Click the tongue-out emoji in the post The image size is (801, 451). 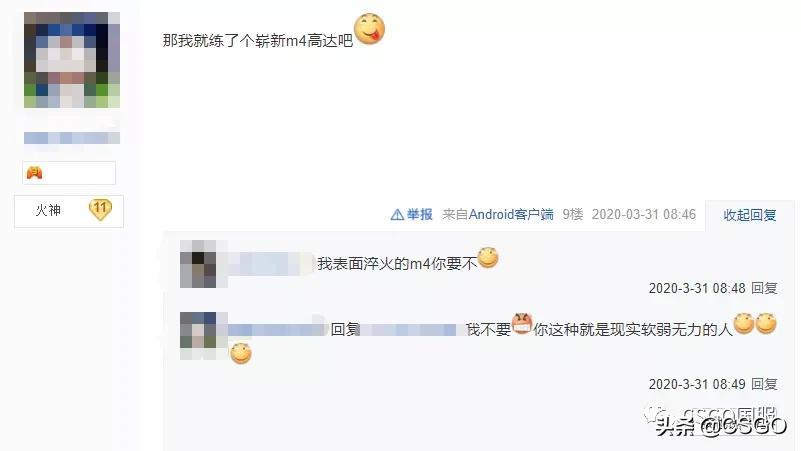(x=369, y=29)
